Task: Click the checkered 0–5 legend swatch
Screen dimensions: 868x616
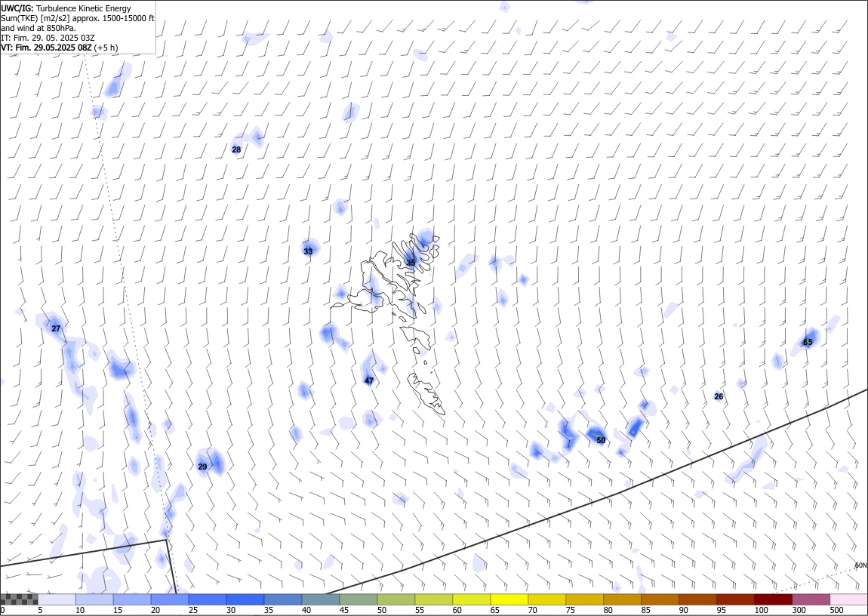Action: pos(19,599)
